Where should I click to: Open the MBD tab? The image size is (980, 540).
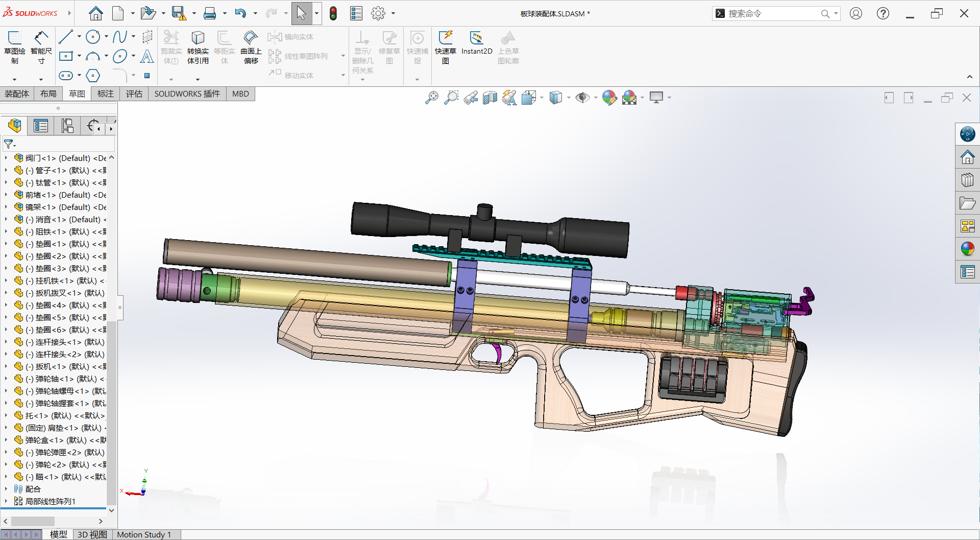(x=240, y=93)
